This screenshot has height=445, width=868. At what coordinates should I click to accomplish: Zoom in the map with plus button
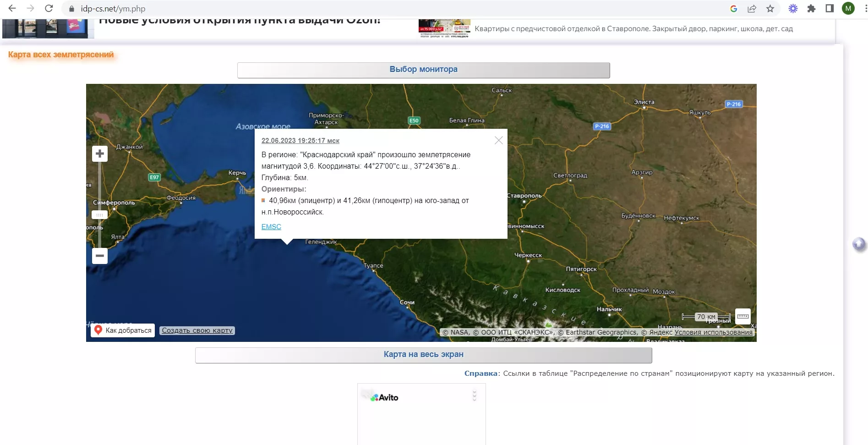100,154
